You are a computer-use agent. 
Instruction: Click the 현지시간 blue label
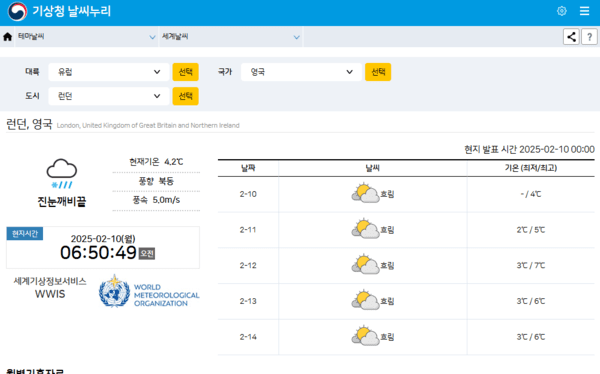pyautogui.click(x=25, y=234)
